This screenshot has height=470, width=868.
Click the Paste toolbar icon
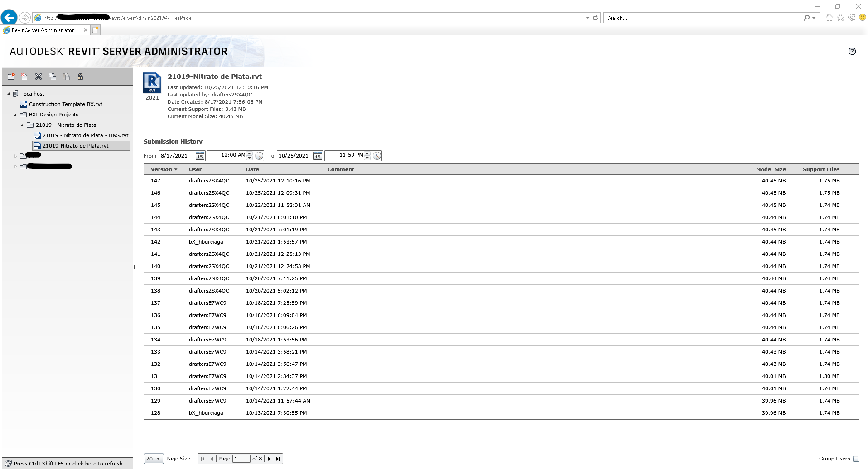pyautogui.click(x=67, y=77)
